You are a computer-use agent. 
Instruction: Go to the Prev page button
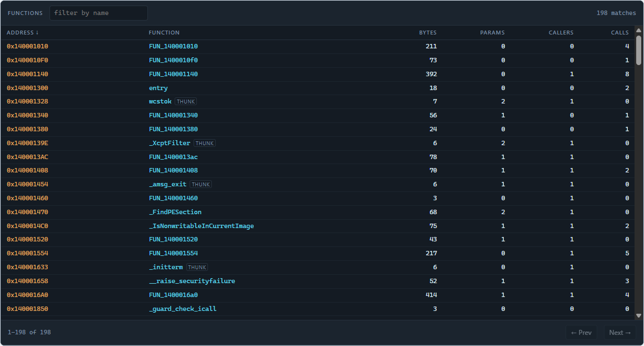click(581, 333)
